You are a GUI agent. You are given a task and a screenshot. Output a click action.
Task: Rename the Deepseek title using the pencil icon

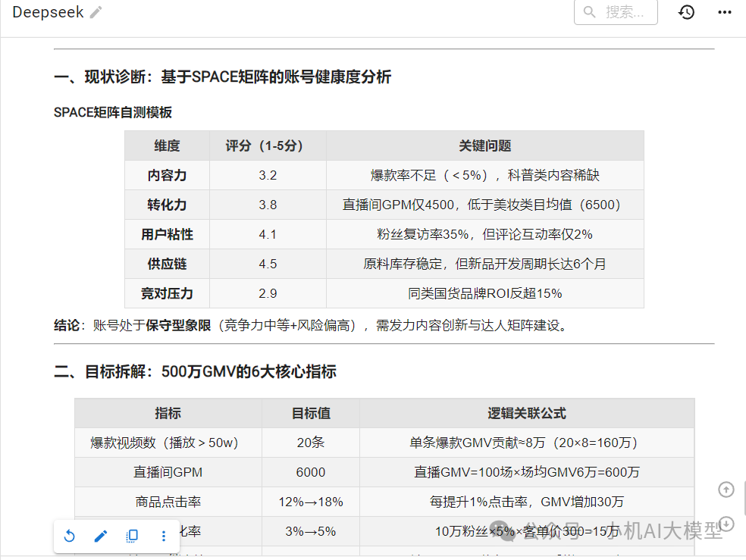[x=96, y=12]
